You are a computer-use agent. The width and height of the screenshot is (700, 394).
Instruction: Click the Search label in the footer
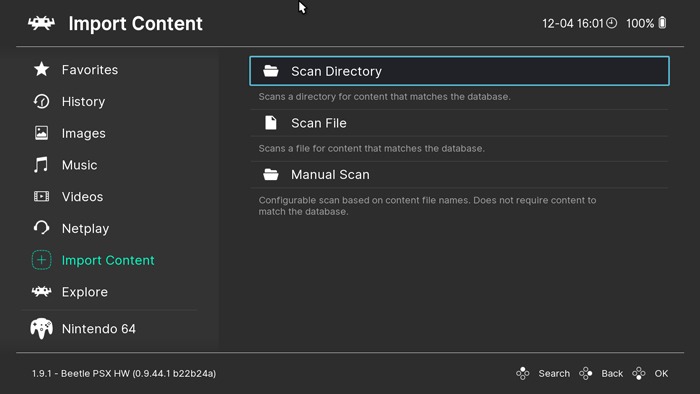[554, 373]
